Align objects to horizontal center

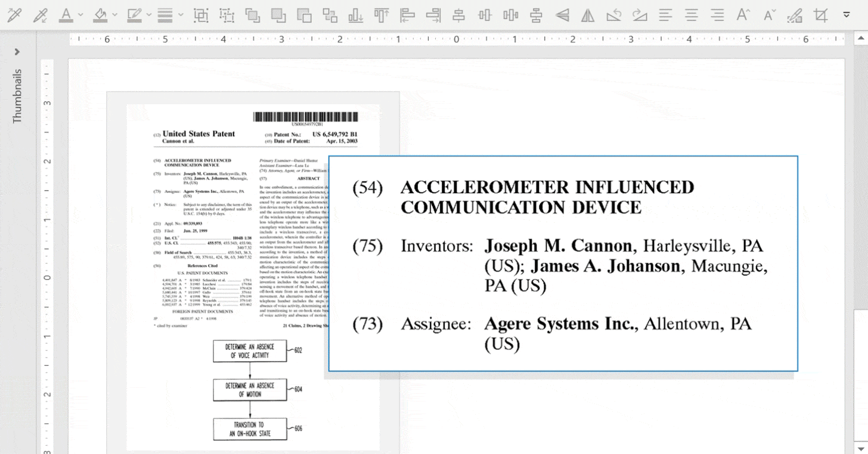(x=459, y=15)
